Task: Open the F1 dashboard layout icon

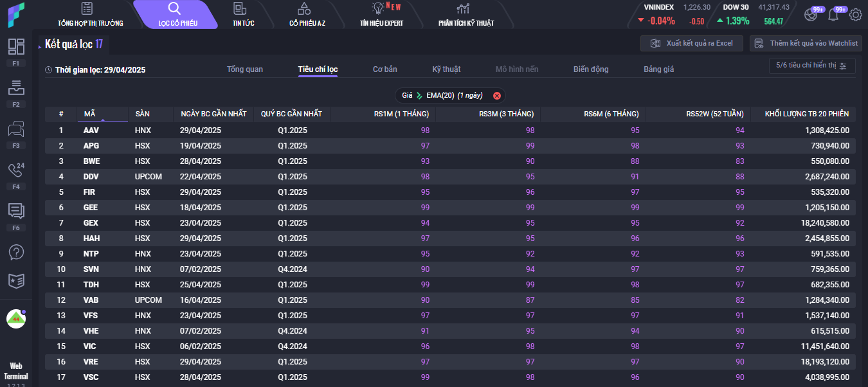Action: 16,47
